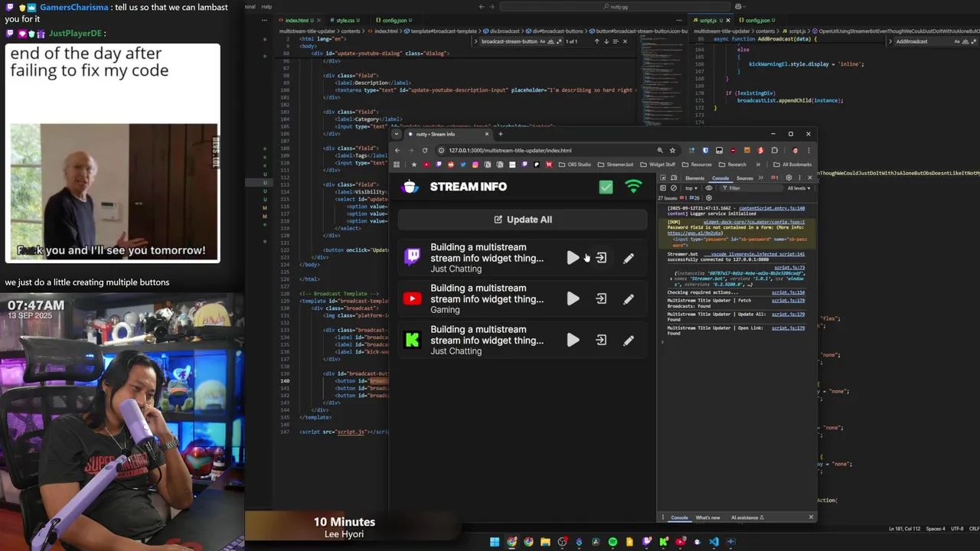980x551 pixels.
Task: Start the YouTube broadcast with its play icon
Action: point(573,299)
